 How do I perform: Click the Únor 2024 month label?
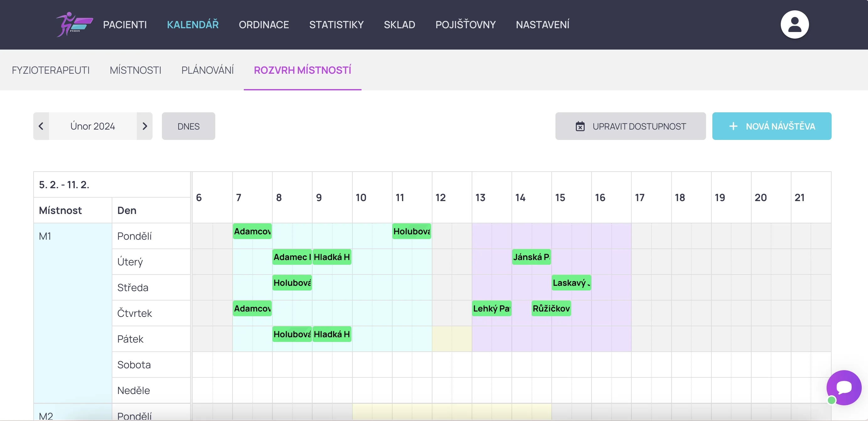[93, 126]
